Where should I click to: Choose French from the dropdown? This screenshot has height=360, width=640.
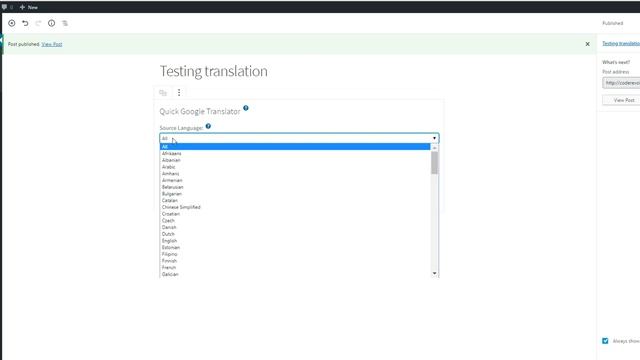pos(295,268)
